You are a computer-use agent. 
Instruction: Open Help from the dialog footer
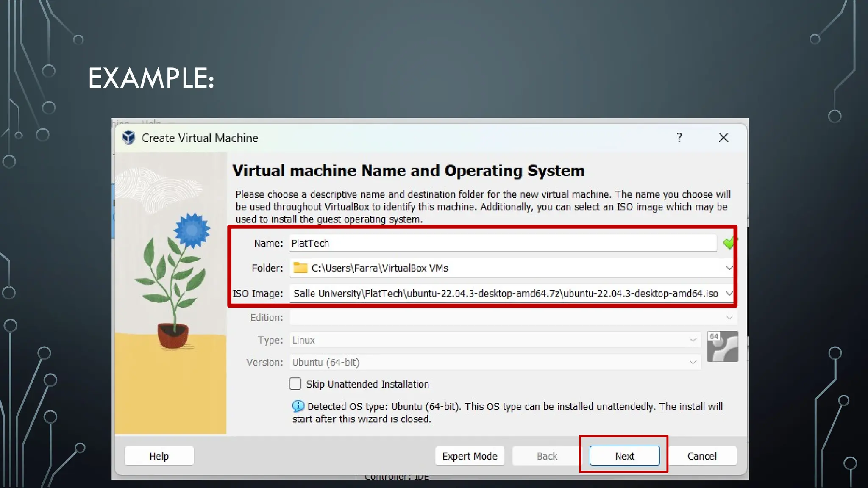(159, 456)
